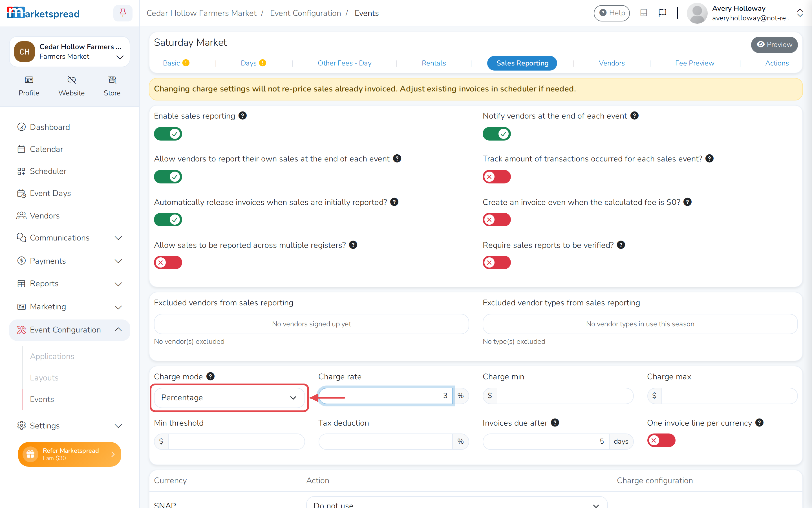Click the Charge rate input field

coord(385,395)
